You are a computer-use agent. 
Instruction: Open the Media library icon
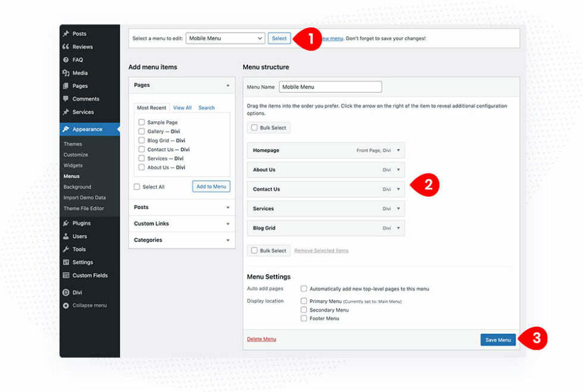[x=67, y=73]
